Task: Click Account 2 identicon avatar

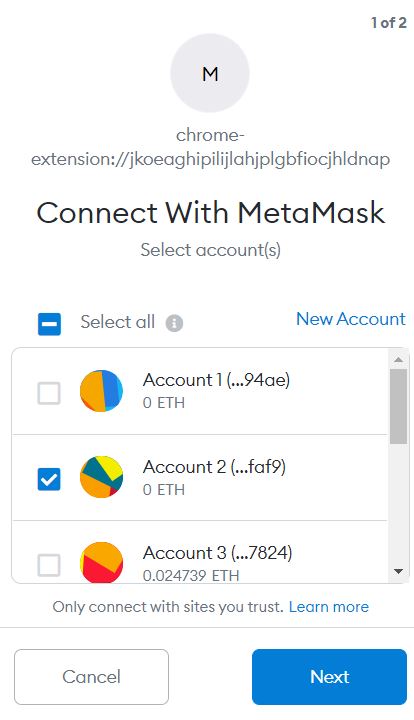Action: (x=101, y=477)
